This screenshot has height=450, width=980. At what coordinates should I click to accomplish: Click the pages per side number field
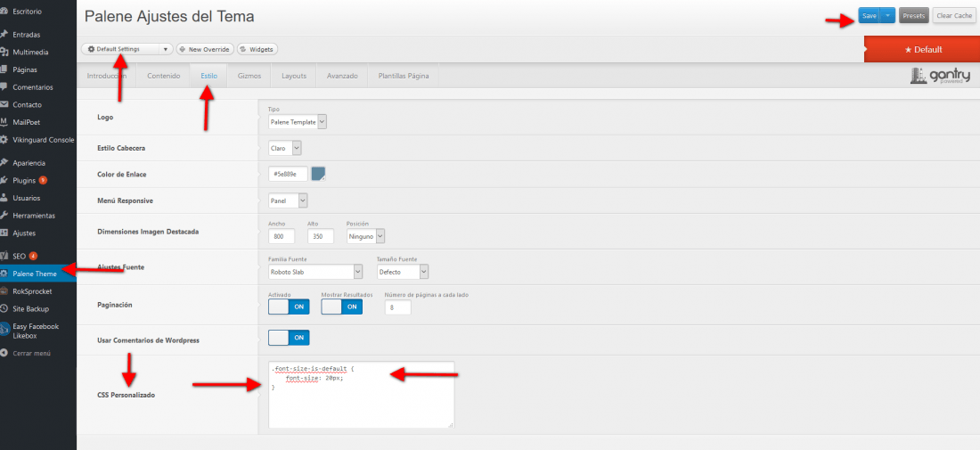tap(398, 307)
